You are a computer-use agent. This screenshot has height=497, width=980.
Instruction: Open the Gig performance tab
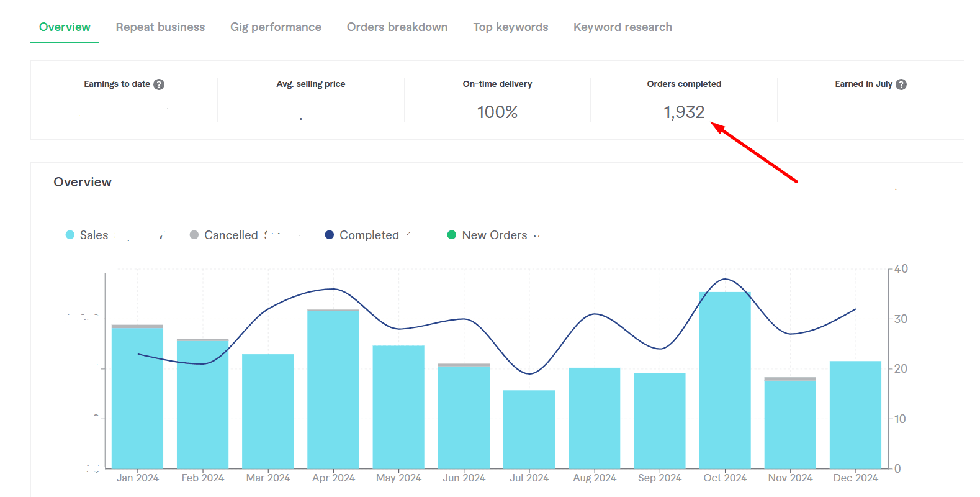coord(276,27)
